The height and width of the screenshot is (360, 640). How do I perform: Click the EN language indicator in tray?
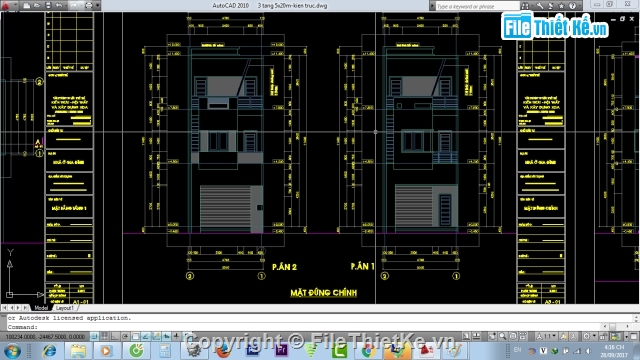click(518, 350)
